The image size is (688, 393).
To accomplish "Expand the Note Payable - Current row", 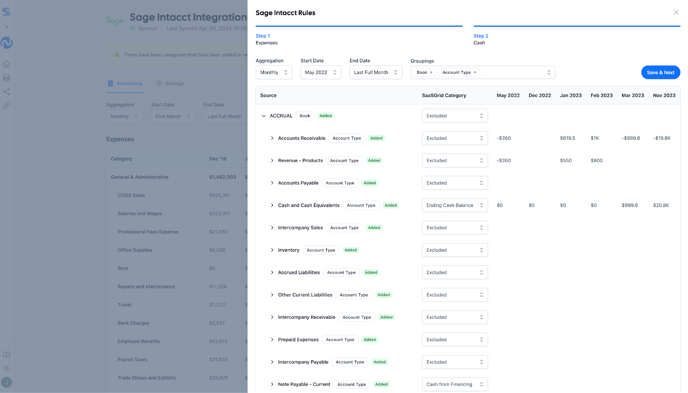I will point(272,384).
